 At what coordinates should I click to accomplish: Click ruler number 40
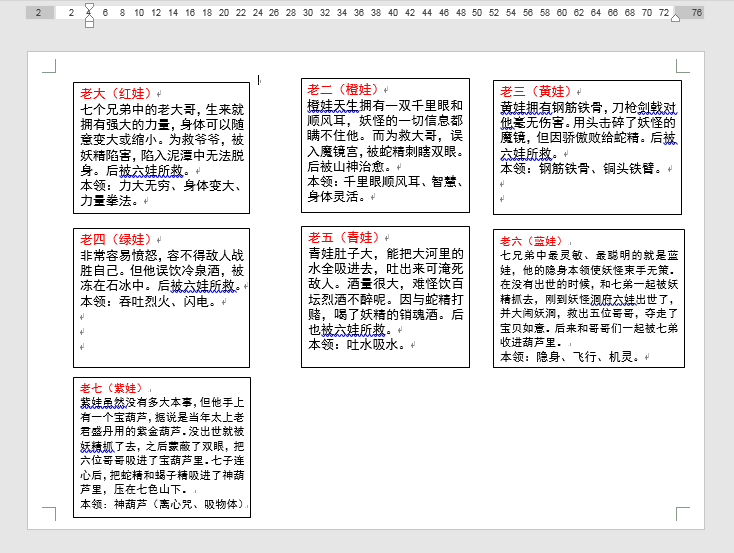coord(393,13)
